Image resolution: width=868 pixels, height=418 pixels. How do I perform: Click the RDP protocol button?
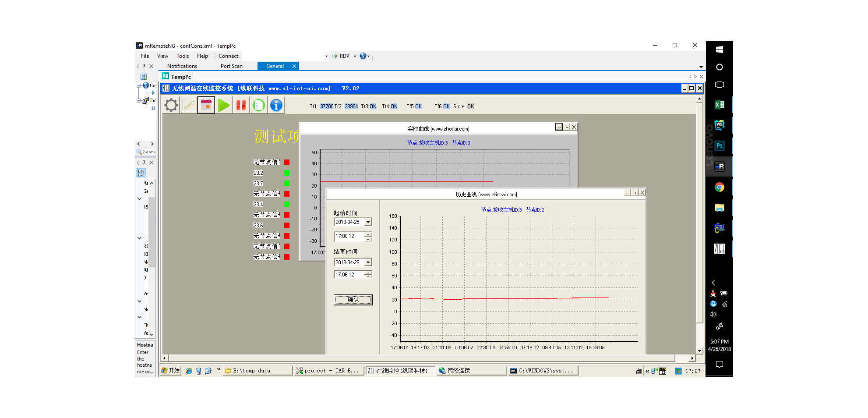(341, 56)
